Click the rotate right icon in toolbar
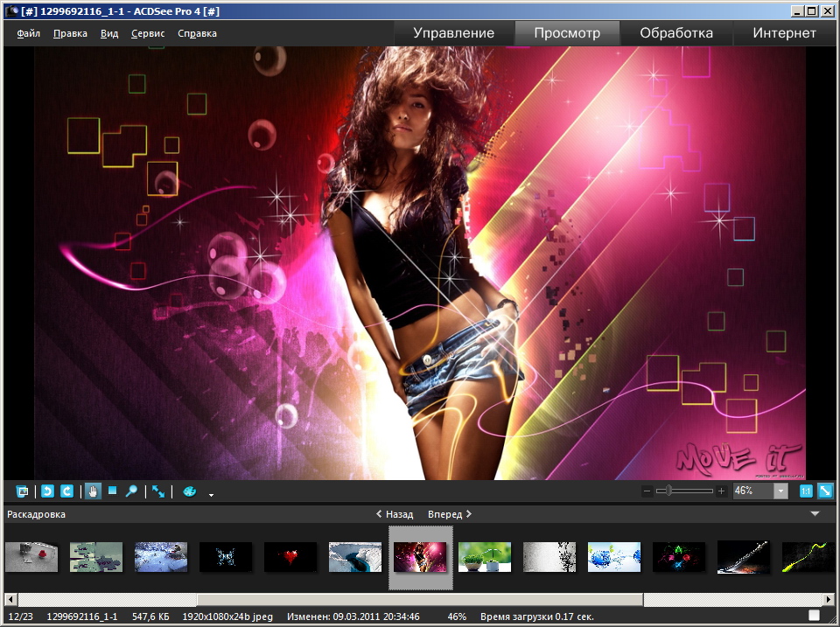This screenshot has width=840, height=627. point(66,491)
